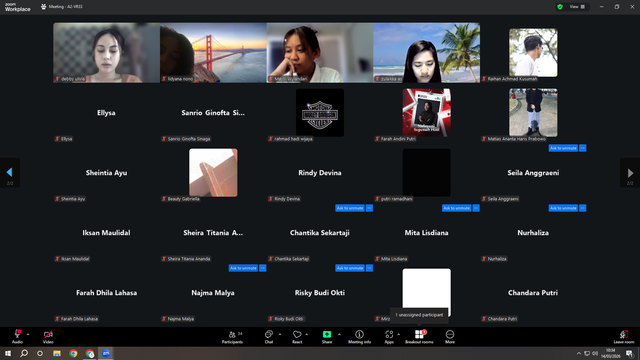The image size is (640, 360).
Task: Open the React heart icon
Action: tap(297, 334)
